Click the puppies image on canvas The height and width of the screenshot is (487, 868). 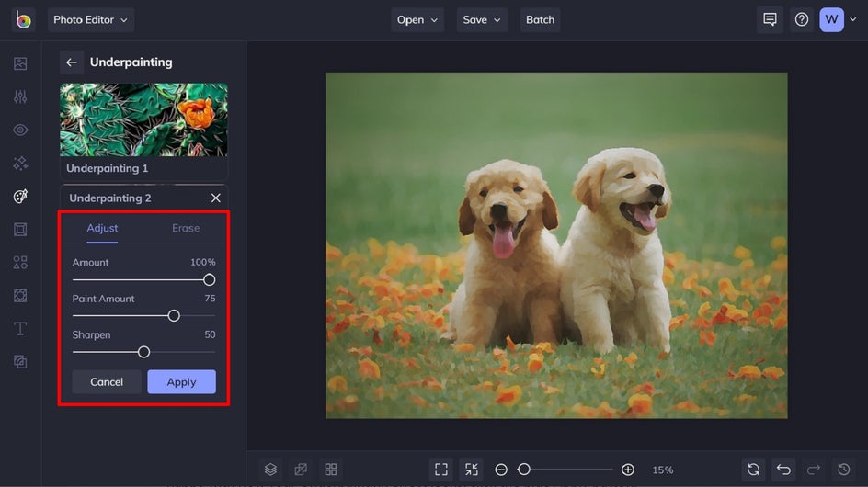(x=556, y=245)
